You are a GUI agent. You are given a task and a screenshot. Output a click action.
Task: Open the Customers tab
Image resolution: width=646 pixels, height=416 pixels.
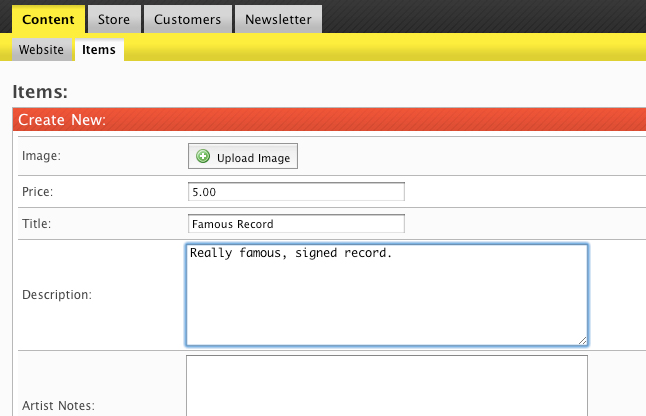(187, 19)
